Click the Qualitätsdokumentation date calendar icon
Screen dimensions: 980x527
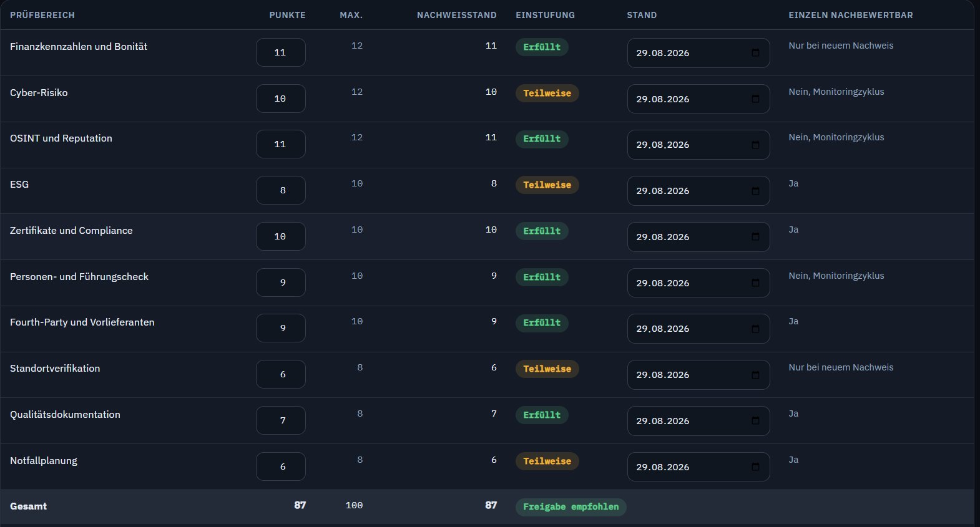pyautogui.click(x=755, y=421)
